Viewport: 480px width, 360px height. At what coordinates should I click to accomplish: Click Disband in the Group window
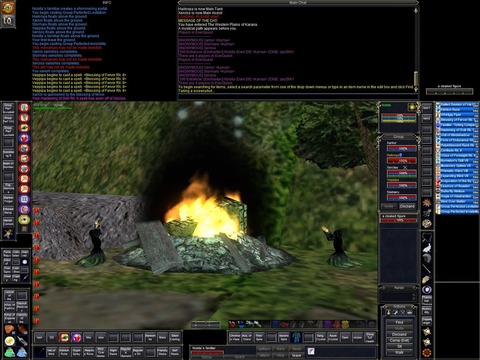tap(407, 206)
